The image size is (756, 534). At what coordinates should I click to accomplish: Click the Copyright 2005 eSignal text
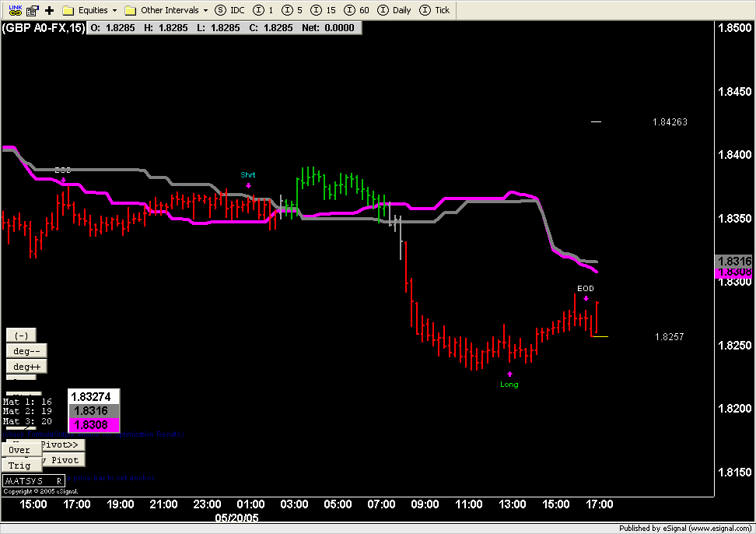tap(40, 491)
